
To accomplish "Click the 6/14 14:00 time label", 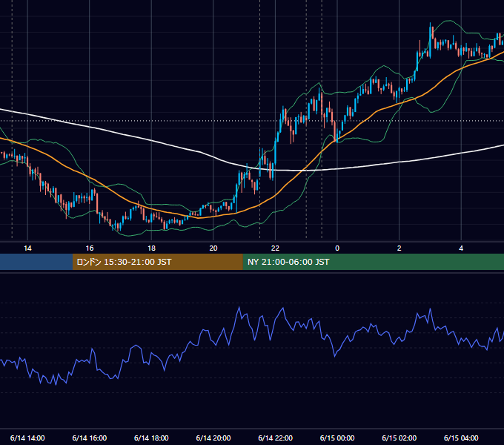I will point(27,438).
